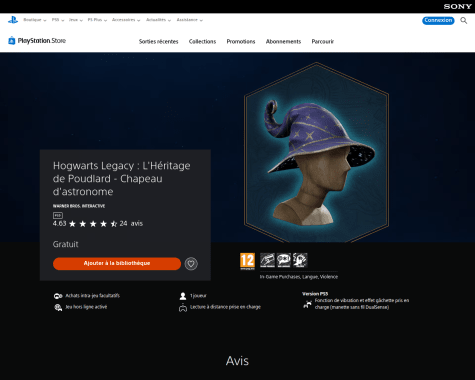Expand the PS Plus dropdown menu
Image resolution: width=475 pixels, height=380 pixels.
tap(97, 20)
